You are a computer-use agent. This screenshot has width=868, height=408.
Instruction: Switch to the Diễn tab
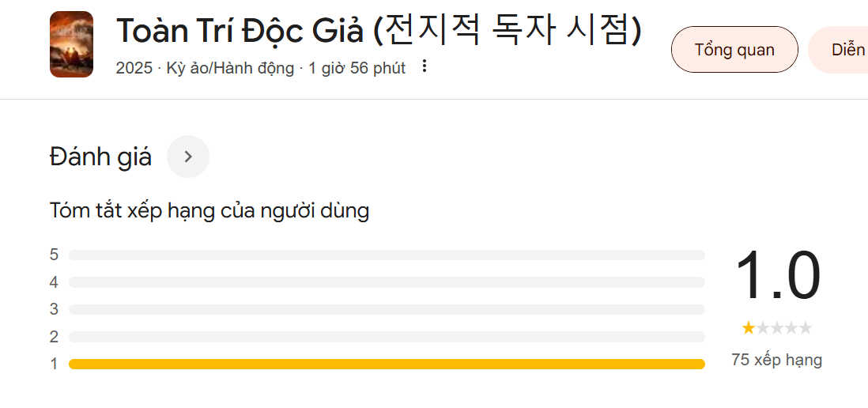(838, 50)
